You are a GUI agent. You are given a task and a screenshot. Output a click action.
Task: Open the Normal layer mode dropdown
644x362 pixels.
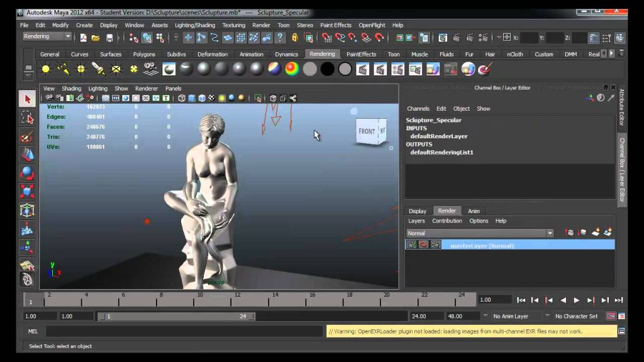pyautogui.click(x=480, y=233)
